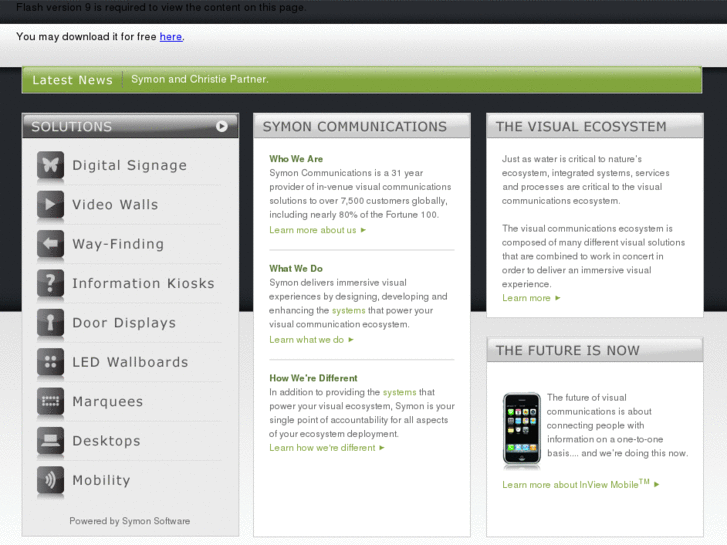This screenshot has width=727, height=545.
Task: Select Information Kiosks in Solutions list
Action: click(143, 283)
